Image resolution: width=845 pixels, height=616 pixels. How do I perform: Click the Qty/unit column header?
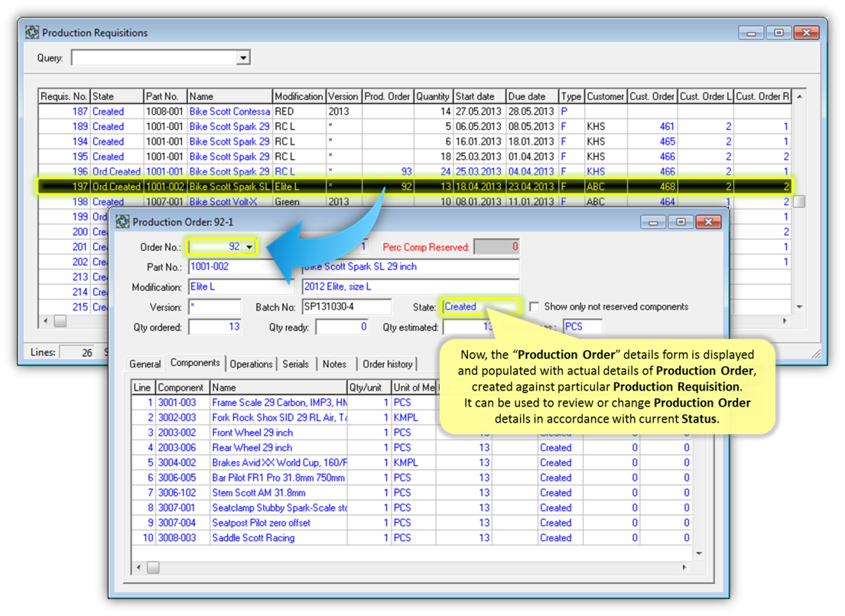(369, 387)
